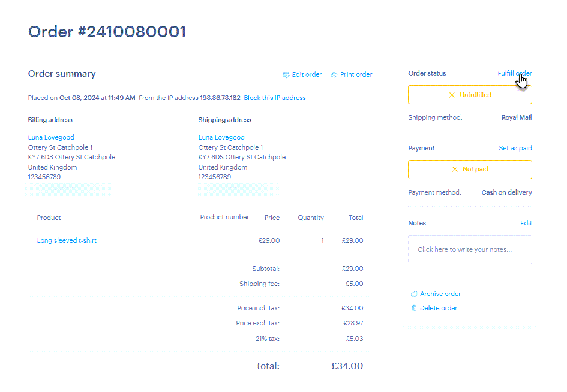Open the Long sleeved t-shirt product
Viewport: 567px width, 392px height.
tap(67, 240)
